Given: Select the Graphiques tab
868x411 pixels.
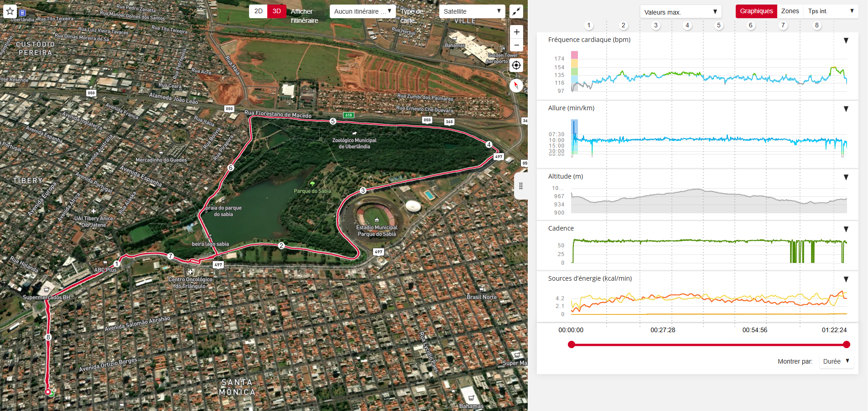Looking at the screenshot, I should coord(756,11).
